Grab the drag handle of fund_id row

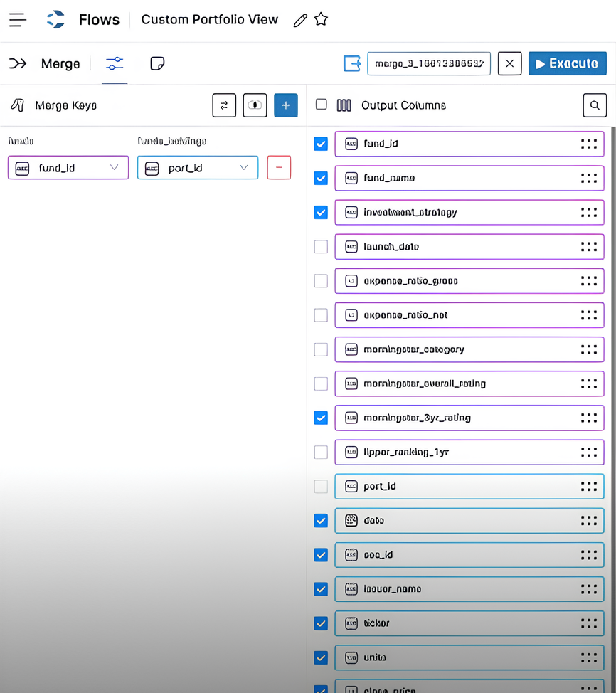pos(589,144)
